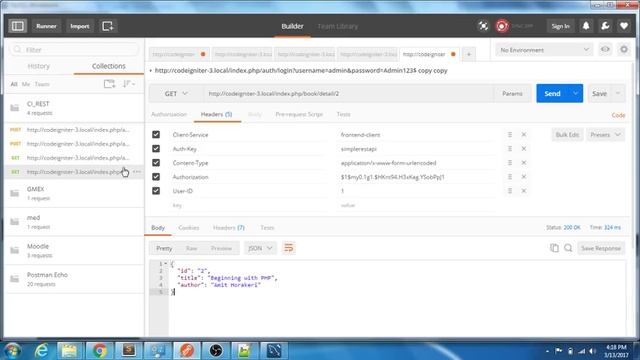Open the response Cookies tab
The height and width of the screenshot is (360, 640).
click(189, 228)
